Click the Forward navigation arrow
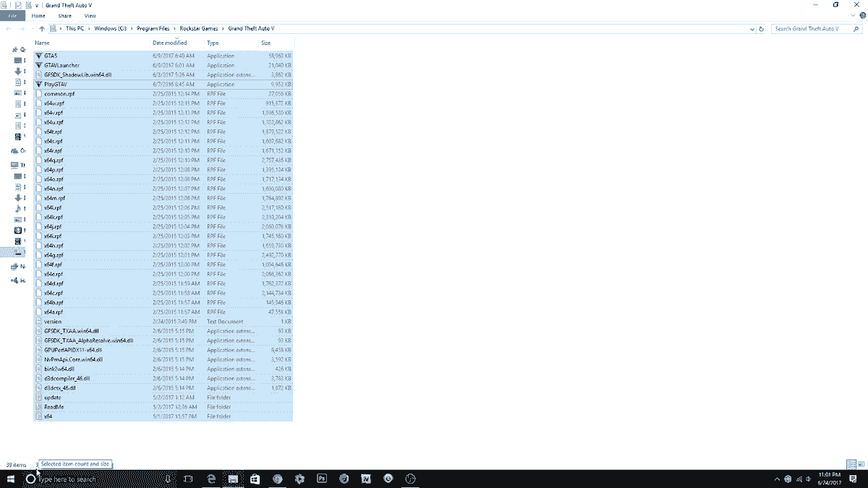 (x=21, y=29)
